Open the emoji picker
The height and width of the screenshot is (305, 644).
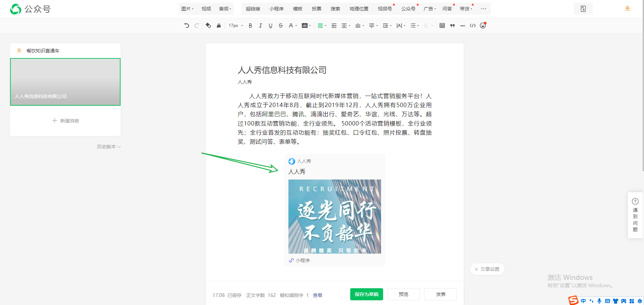[x=483, y=26]
